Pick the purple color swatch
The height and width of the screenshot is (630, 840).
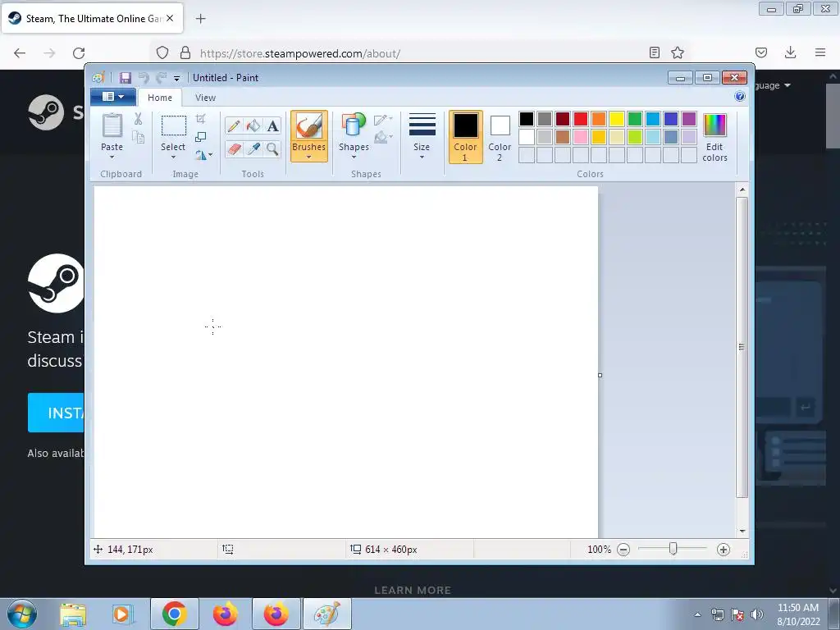click(x=689, y=119)
